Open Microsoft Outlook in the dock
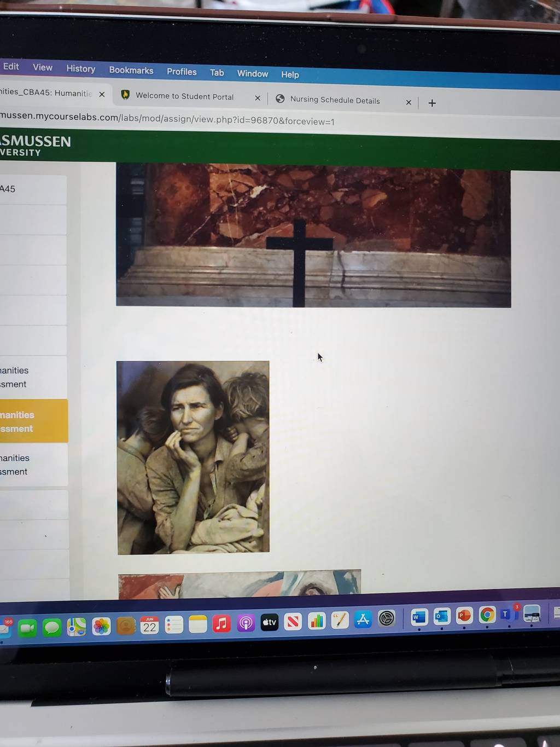Image resolution: width=560 pixels, height=747 pixels. [x=441, y=617]
